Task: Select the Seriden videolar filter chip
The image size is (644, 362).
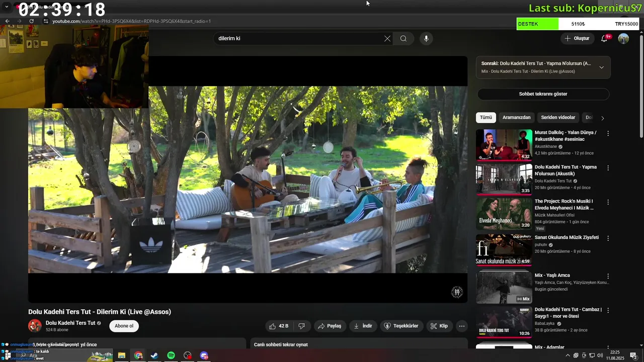Action: click(558, 118)
